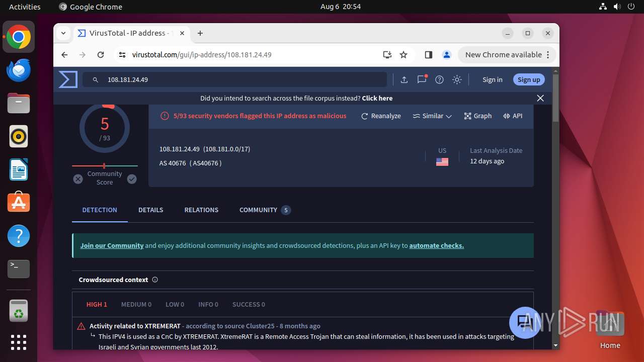Click the API button

513,116
